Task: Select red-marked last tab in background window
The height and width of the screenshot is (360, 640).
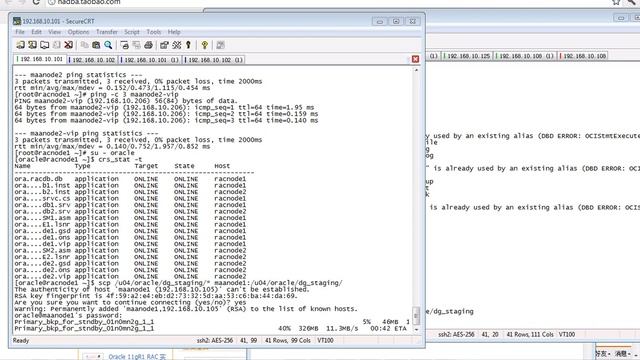Action: point(583,56)
